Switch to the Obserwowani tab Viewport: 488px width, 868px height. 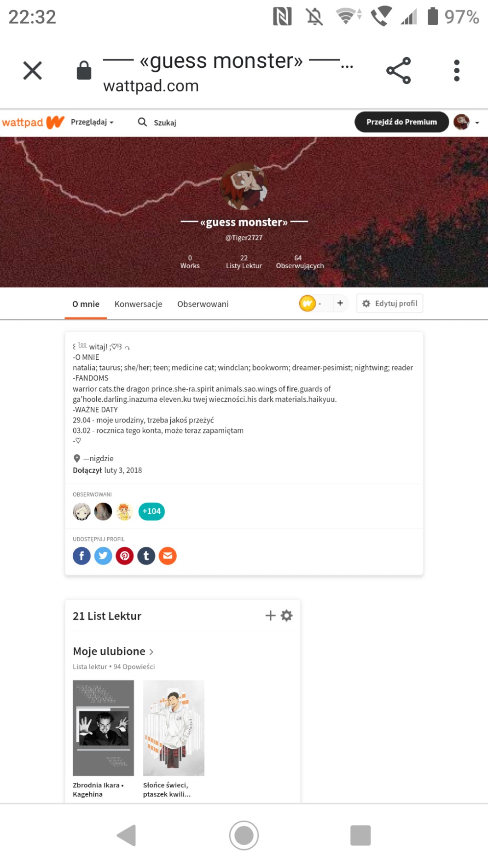pyautogui.click(x=203, y=304)
